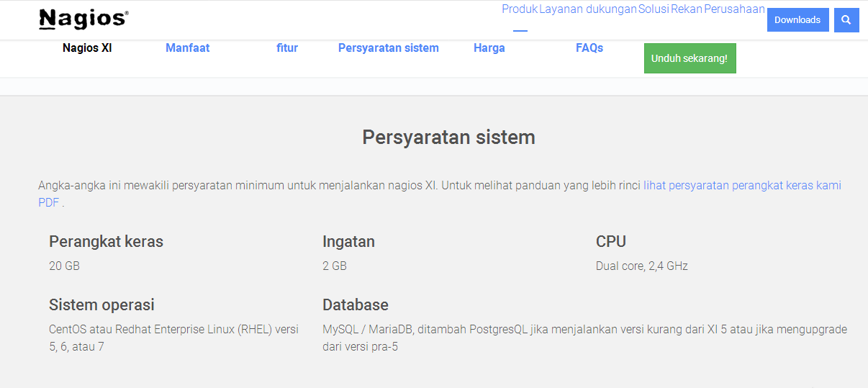Click the Sistem operasi heading
The image size is (868, 388).
101,304
